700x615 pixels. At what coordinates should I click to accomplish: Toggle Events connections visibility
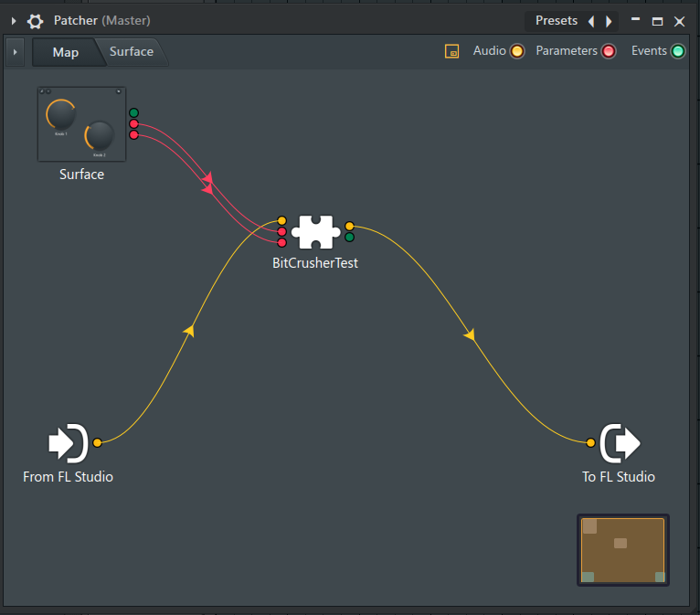click(678, 51)
